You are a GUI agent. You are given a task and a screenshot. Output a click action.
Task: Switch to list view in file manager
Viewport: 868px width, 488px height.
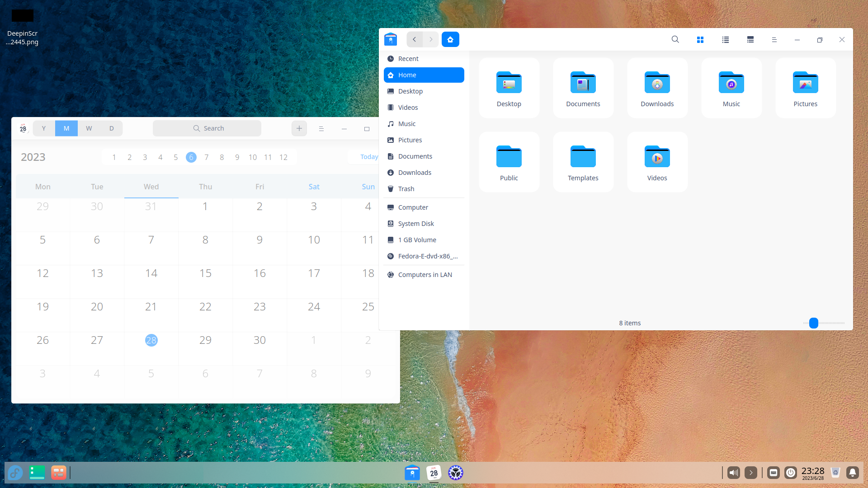click(726, 39)
